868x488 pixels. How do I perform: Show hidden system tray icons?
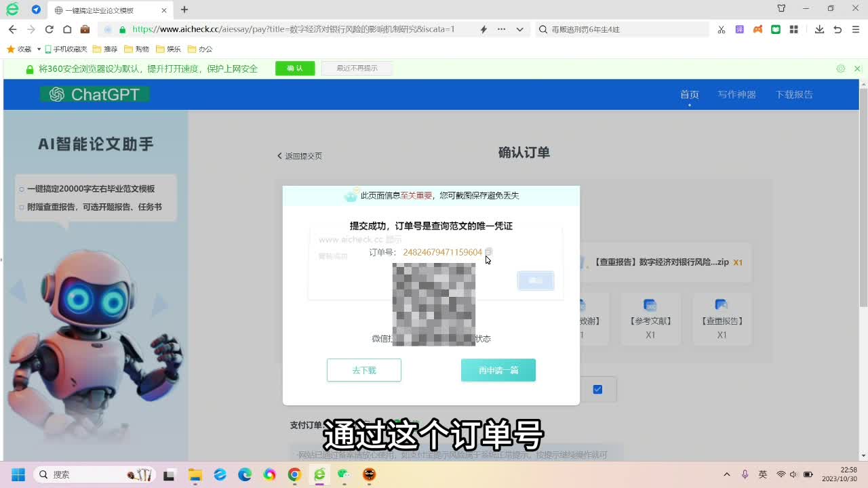tap(727, 474)
